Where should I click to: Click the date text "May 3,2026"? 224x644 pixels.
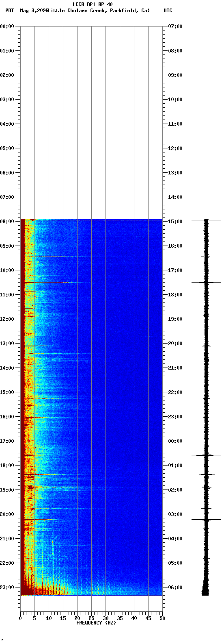pyautogui.click(x=34, y=11)
